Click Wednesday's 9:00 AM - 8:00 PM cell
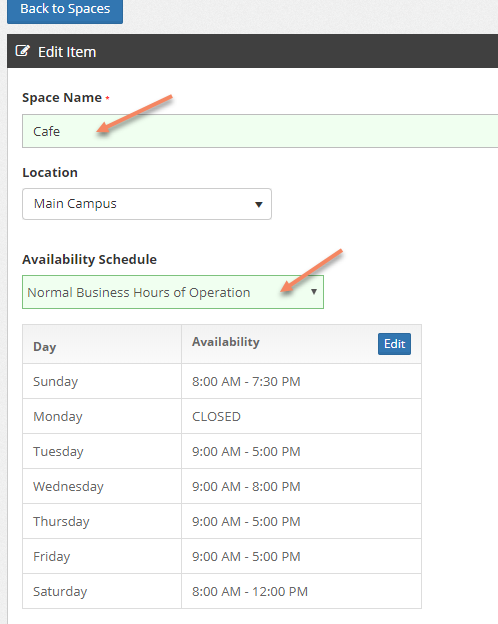Image resolution: width=498 pixels, height=624 pixels. click(x=301, y=486)
